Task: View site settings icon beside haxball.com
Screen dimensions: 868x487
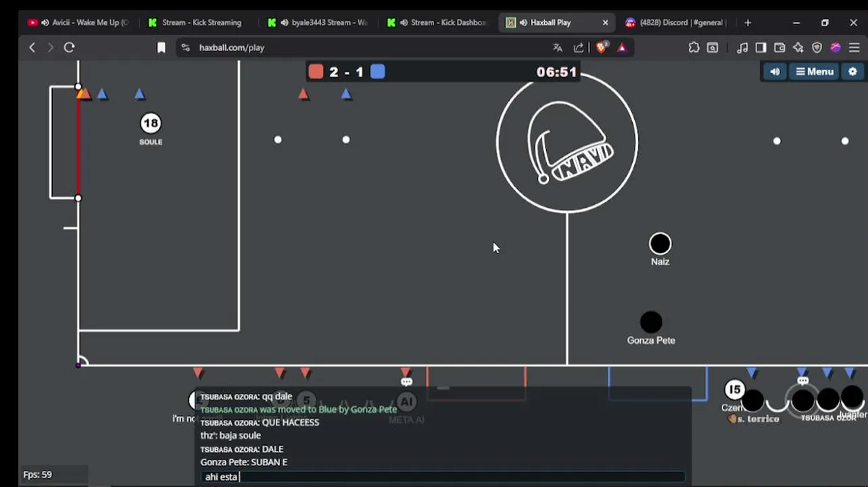Action: [x=186, y=47]
